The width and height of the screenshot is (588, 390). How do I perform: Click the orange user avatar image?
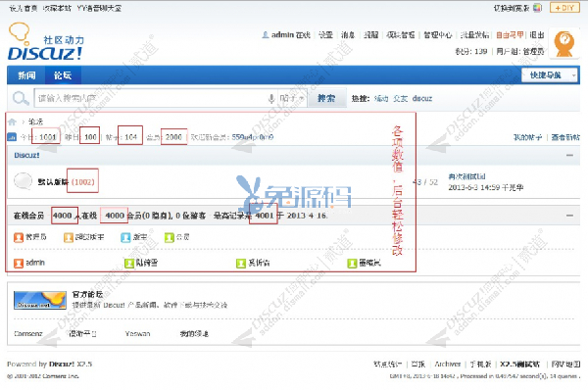564,43
